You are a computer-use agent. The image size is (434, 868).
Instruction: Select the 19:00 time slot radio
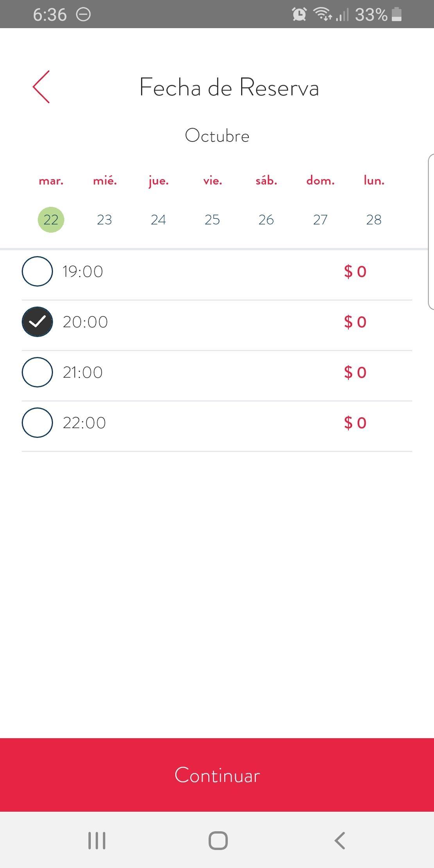click(x=37, y=271)
